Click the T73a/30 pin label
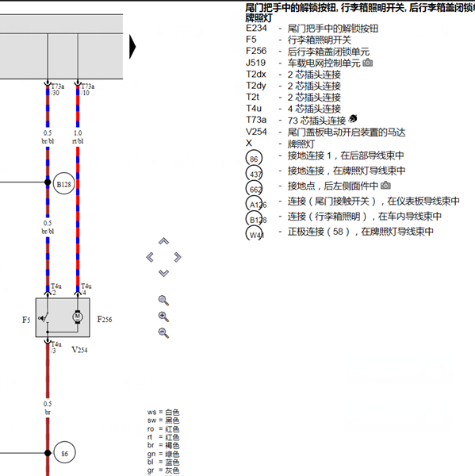The height and width of the screenshot is (476, 475). 57,90
